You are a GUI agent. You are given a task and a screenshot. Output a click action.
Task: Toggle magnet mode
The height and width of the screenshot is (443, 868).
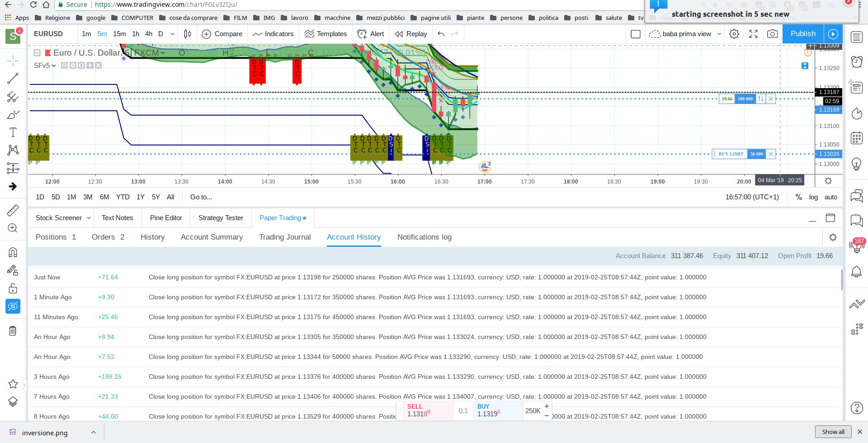point(13,252)
